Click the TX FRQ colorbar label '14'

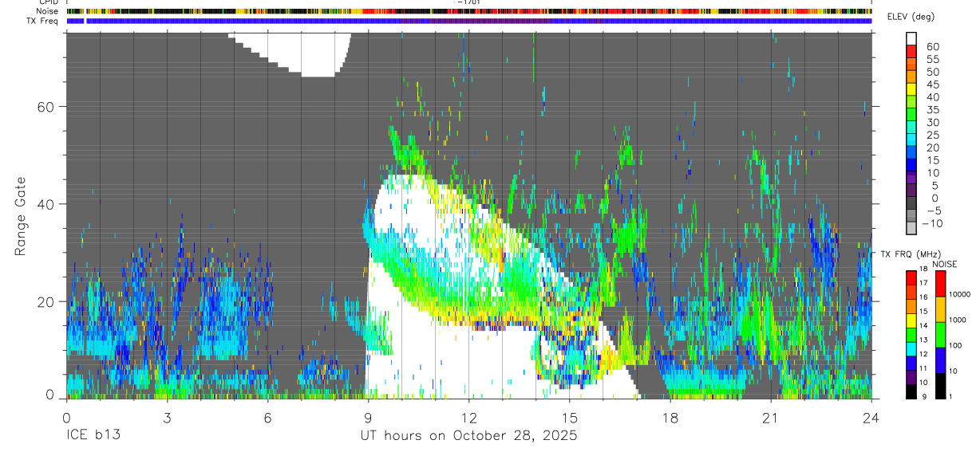click(924, 325)
